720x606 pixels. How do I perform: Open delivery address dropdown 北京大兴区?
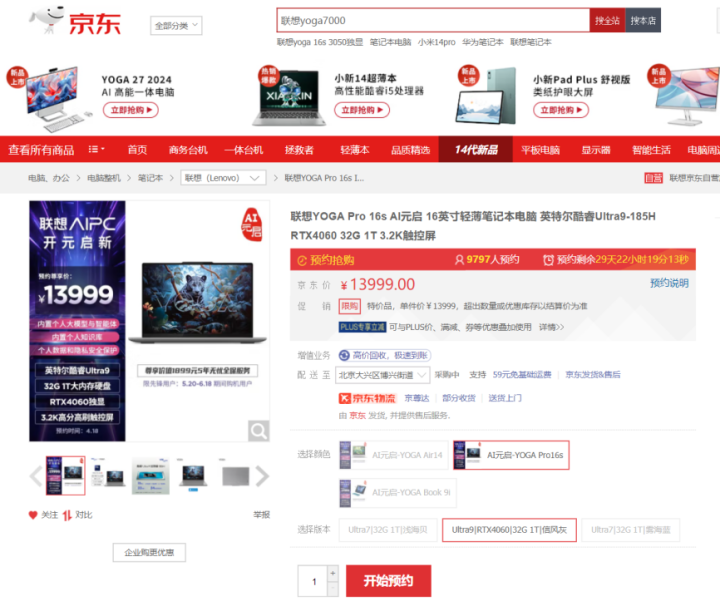pyautogui.click(x=382, y=375)
